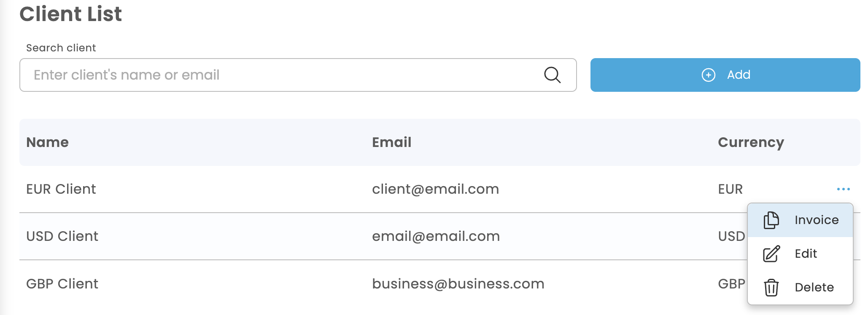
Task: Click the email@email.com email address
Action: (436, 236)
